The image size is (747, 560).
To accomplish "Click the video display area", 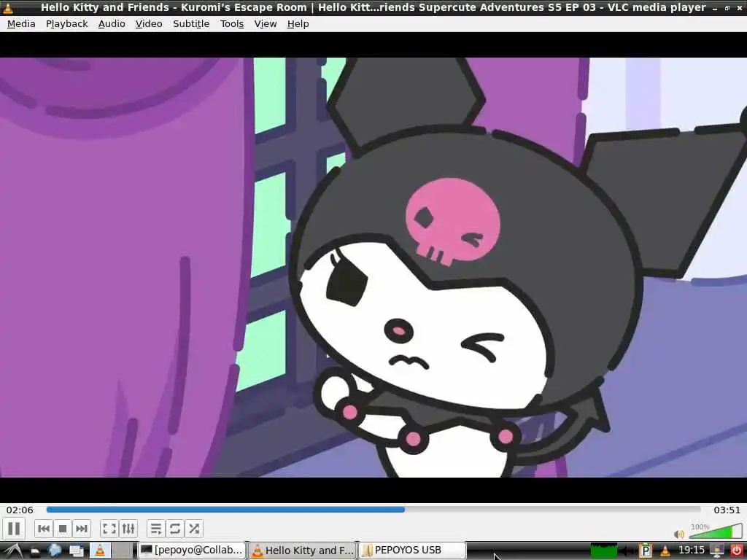I will click(x=373, y=267).
